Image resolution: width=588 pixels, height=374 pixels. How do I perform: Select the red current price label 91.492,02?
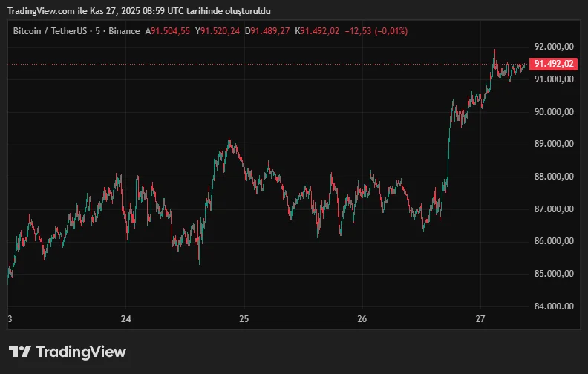point(554,64)
